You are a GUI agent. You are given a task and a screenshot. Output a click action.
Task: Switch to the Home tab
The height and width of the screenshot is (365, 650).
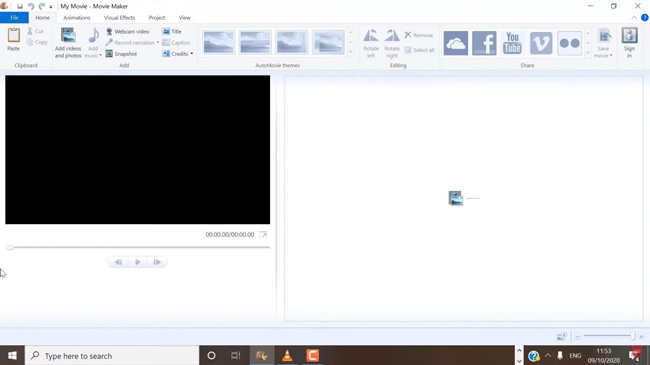point(42,17)
